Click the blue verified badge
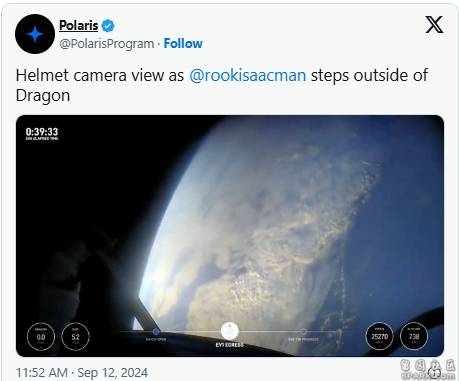Image resolution: width=459 pixels, height=381 pixels. [108, 26]
